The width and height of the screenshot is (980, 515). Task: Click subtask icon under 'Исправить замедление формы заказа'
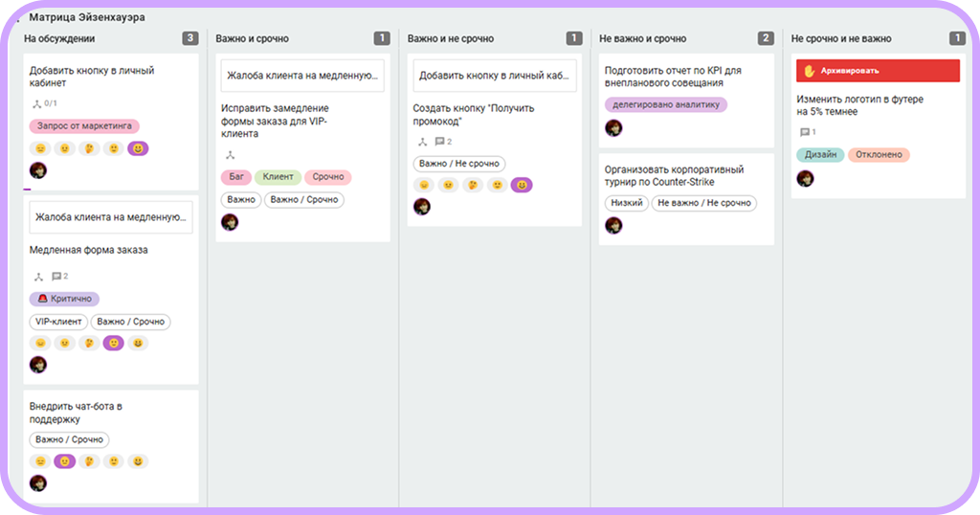[229, 155]
